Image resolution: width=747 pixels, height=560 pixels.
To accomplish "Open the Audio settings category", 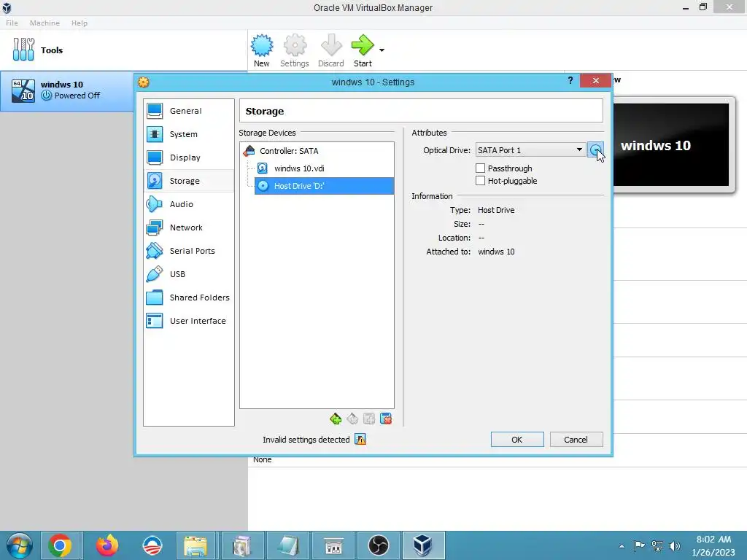I will [x=189, y=204].
